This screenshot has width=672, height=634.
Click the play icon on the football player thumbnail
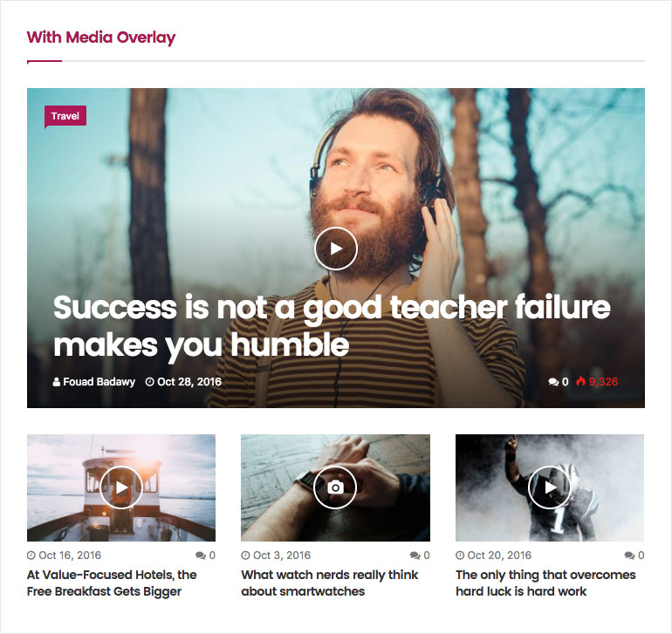pyautogui.click(x=550, y=487)
